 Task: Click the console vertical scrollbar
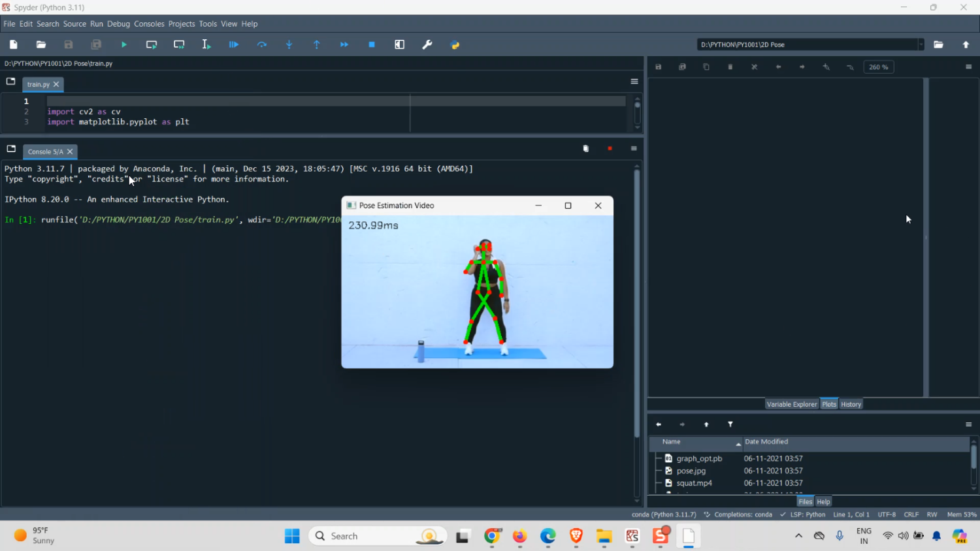tap(637, 300)
